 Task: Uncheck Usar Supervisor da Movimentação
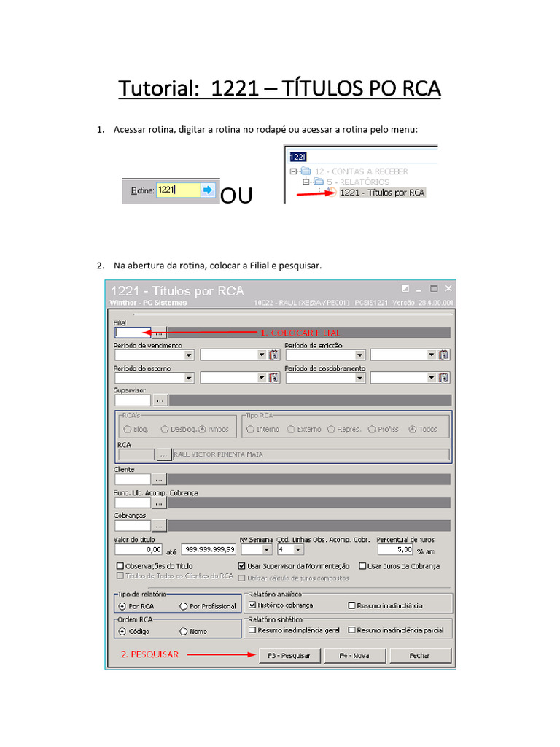(242, 566)
